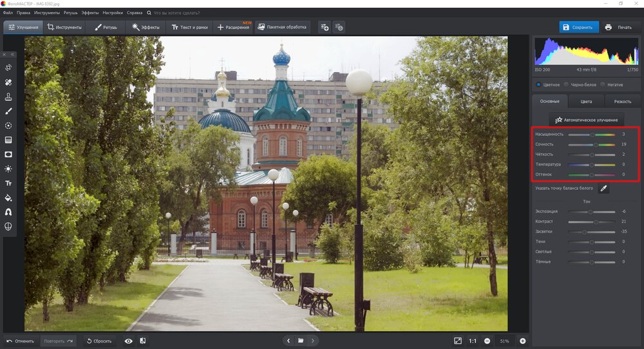The width and height of the screenshot is (644, 349).
Task: Open Пакетная обработка batch processing
Action: (x=282, y=27)
